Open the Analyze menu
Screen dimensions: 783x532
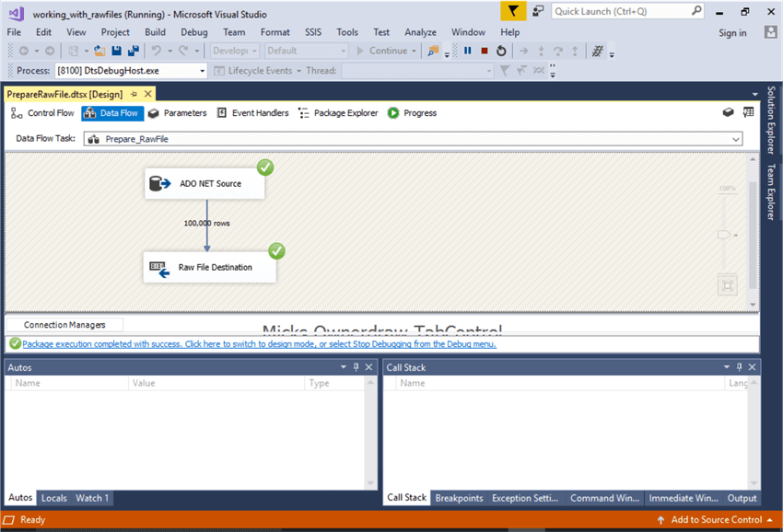point(420,32)
